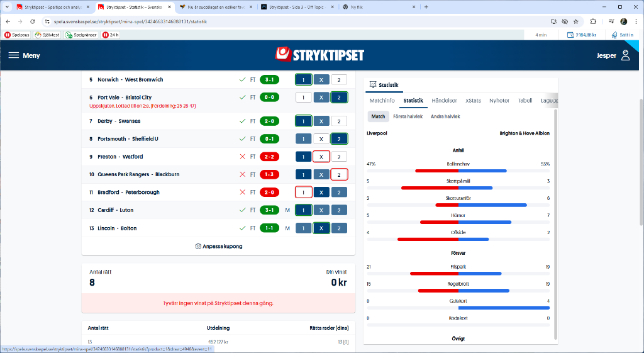644x353 pixels.
Task: Switch to the Händelser tab
Action: (444, 101)
